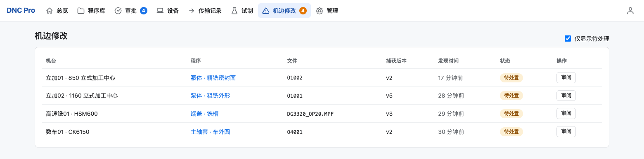
Task: Click file name DG3320_OP20.MPF
Action: pos(310,114)
